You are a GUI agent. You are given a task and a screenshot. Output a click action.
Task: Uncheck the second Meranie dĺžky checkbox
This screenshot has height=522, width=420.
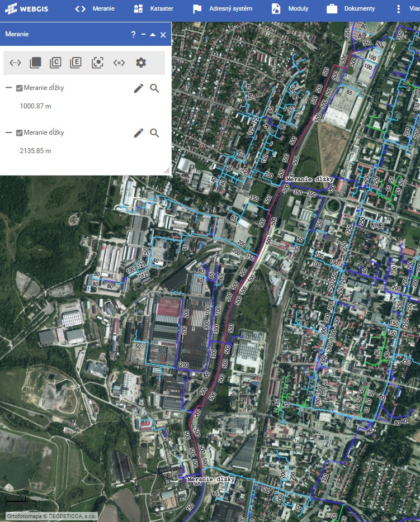click(20, 132)
